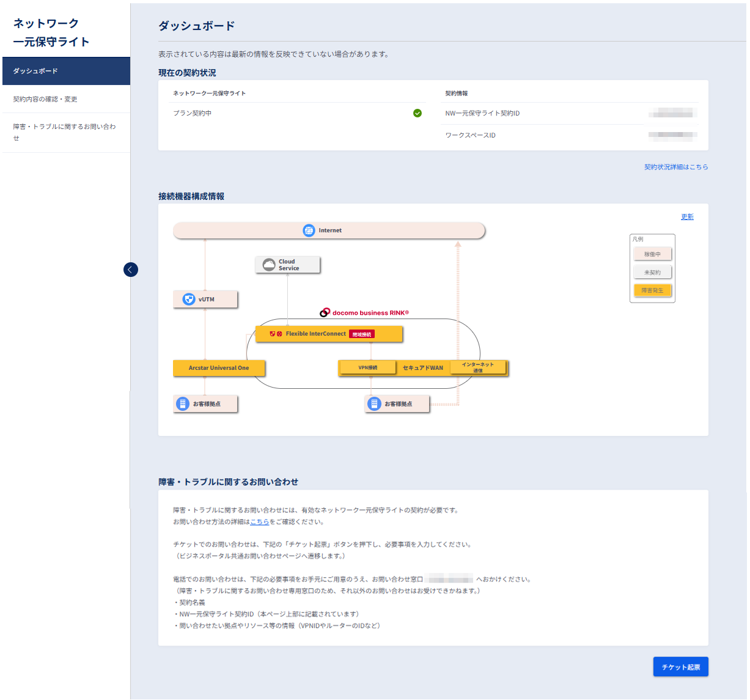Click the Cloud Service cloud icon

point(269,265)
